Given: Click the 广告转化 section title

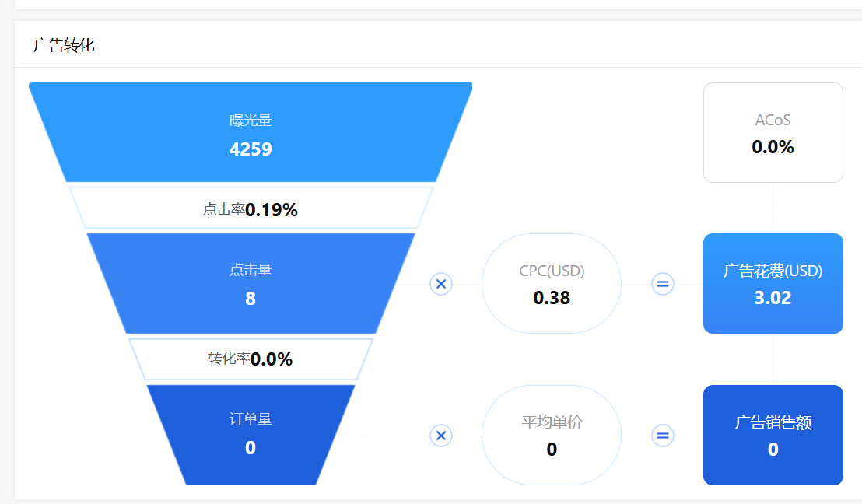Looking at the screenshot, I should point(64,45).
